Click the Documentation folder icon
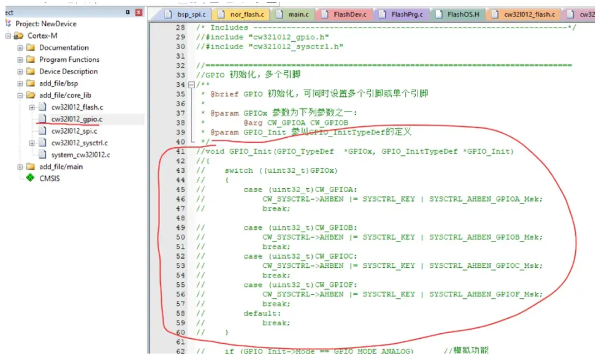602x364 pixels. tap(31, 48)
